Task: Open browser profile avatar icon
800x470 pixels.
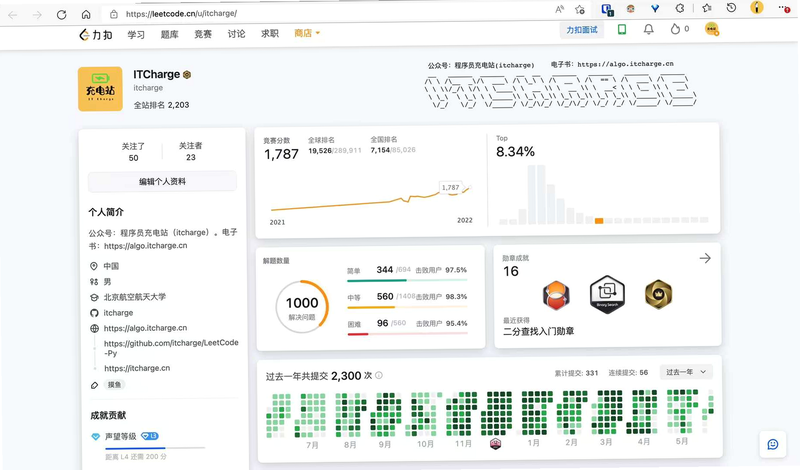Action: click(757, 7)
